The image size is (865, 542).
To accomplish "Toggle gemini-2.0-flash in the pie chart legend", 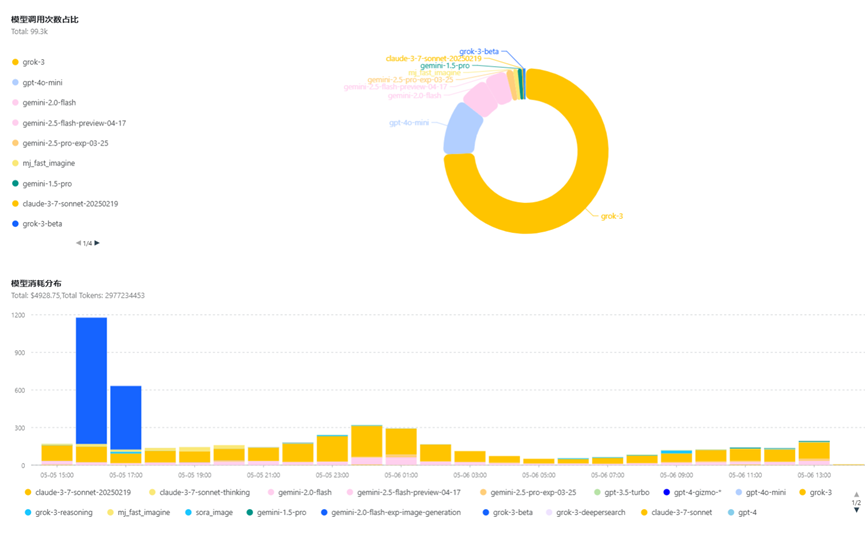I will pyautogui.click(x=44, y=103).
